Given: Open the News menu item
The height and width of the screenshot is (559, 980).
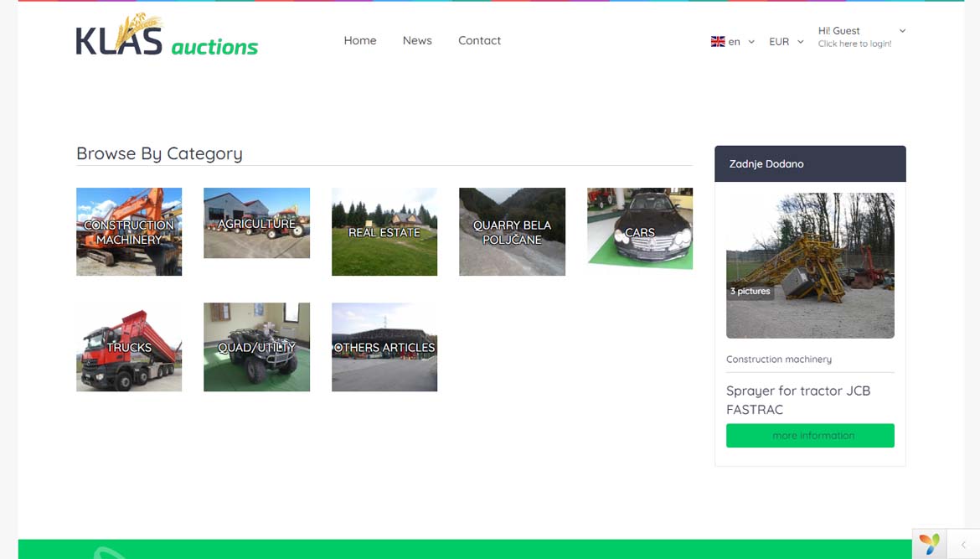Looking at the screenshot, I should (x=417, y=40).
